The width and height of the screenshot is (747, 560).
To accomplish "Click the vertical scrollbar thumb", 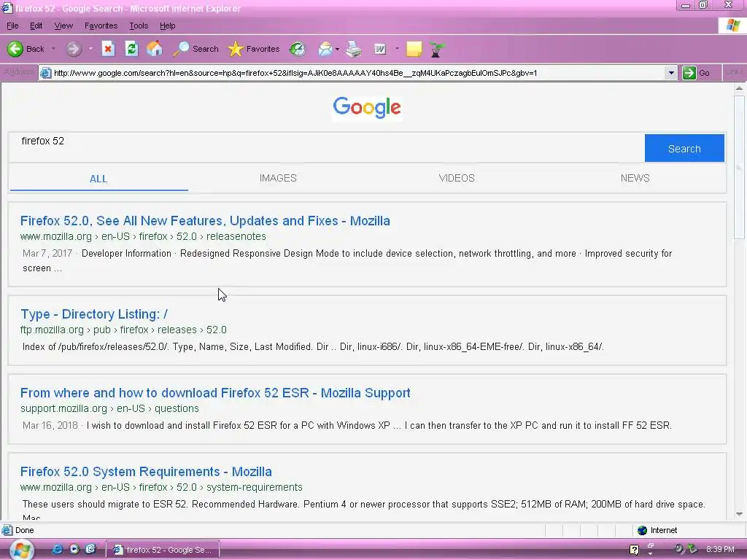I will click(x=739, y=167).
